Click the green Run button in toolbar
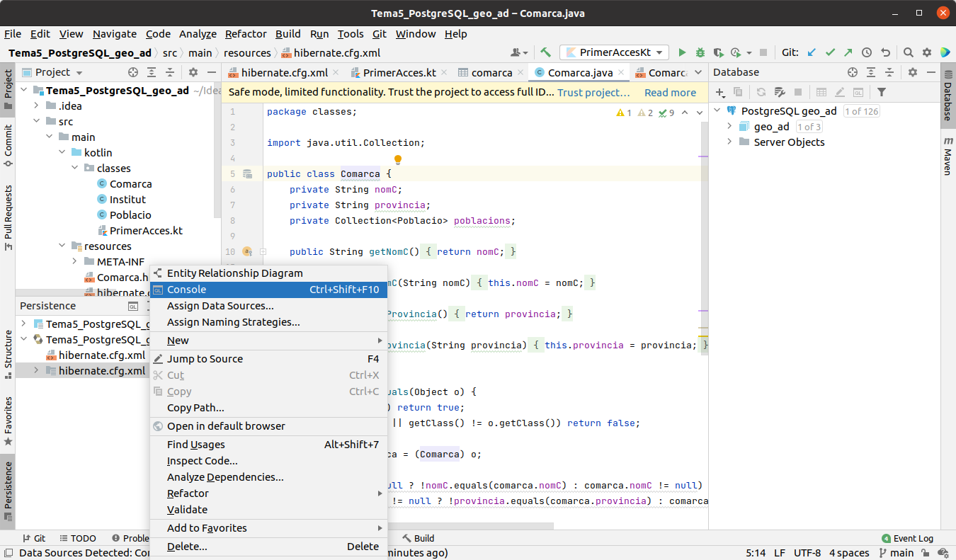The height and width of the screenshot is (560, 956). coord(682,52)
